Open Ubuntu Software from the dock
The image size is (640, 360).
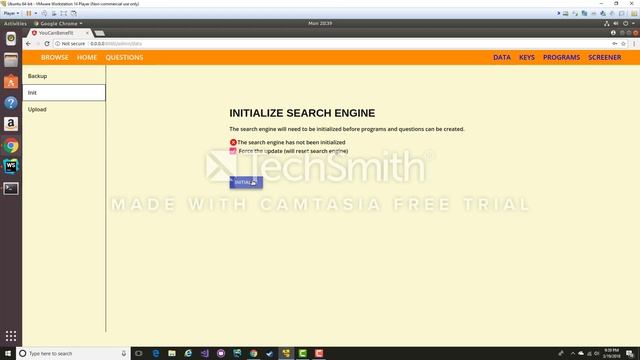click(11, 82)
